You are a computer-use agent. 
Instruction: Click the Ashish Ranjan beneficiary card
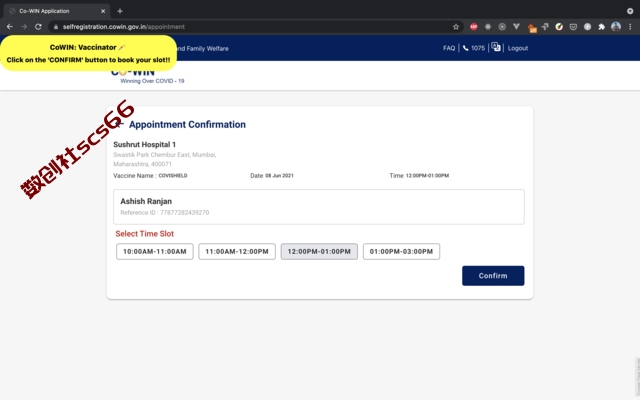point(319,207)
